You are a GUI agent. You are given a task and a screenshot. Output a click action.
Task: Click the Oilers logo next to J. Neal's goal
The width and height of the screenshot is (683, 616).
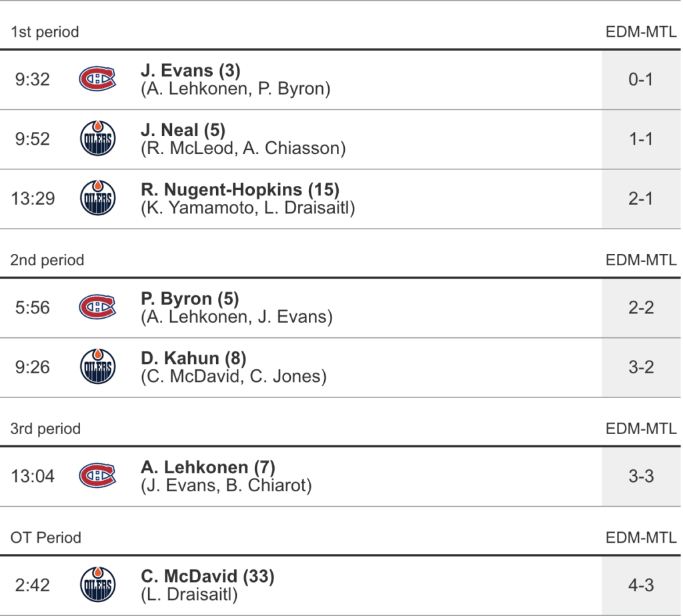tap(97, 139)
